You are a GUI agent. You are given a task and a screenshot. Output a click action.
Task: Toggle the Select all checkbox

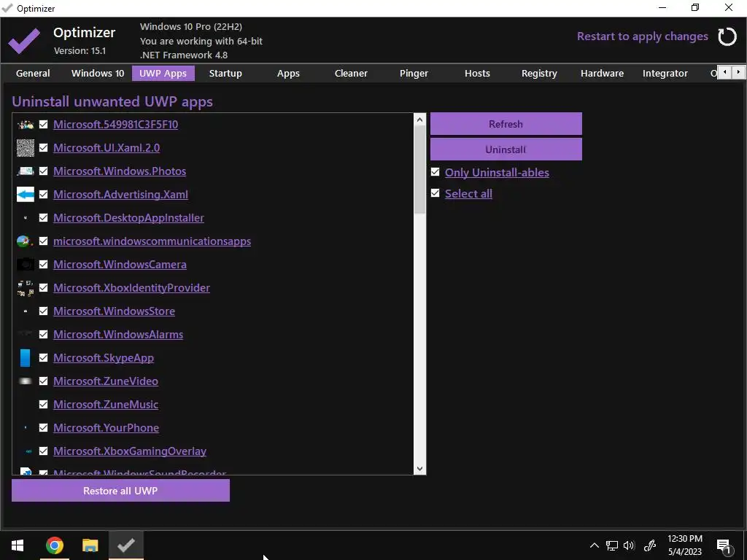(x=435, y=192)
